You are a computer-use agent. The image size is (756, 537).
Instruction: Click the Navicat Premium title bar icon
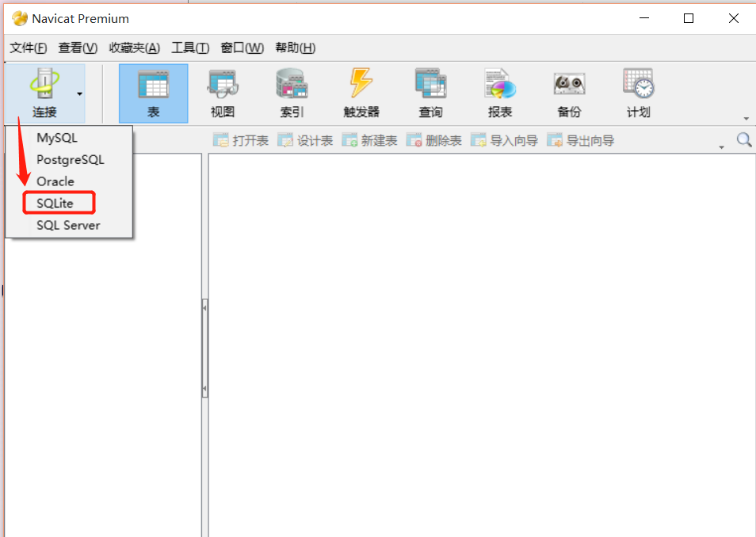point(20,18)
